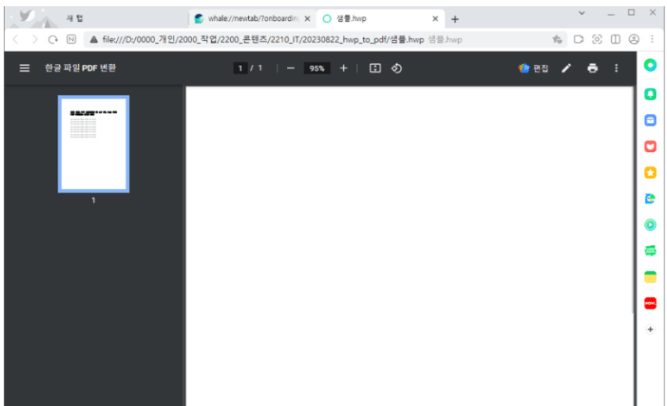Open the green bell sidebar icon
Viewport: 667px width, 406px height.
tap(650, 94)
